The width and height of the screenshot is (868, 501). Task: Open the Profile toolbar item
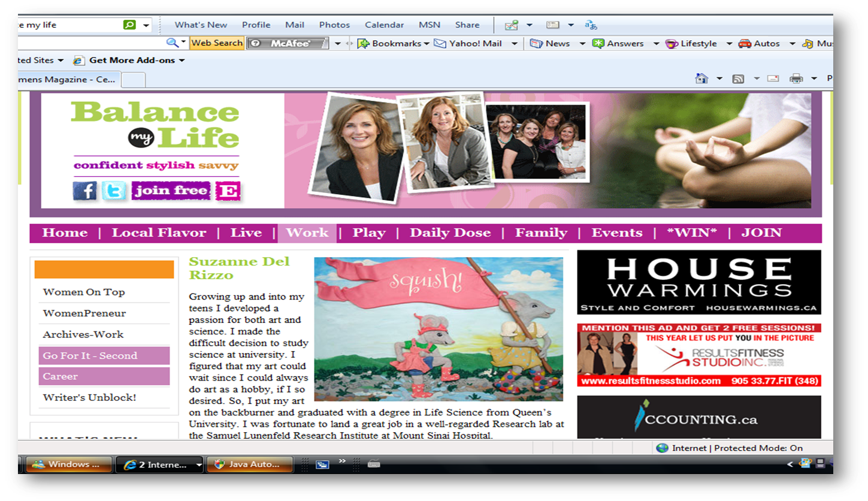[256, 25]
